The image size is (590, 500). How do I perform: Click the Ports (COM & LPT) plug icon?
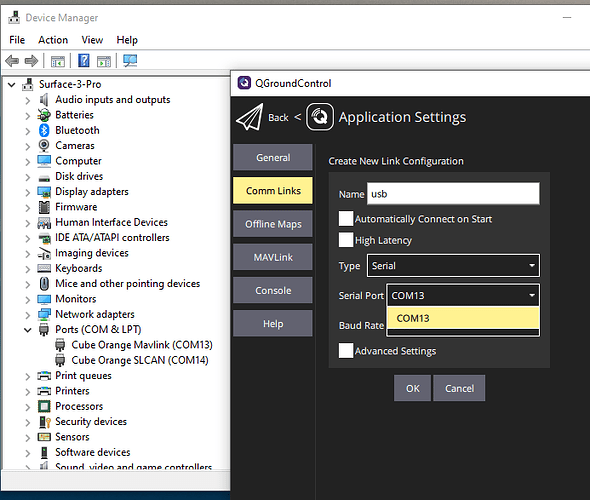(44, 330)
